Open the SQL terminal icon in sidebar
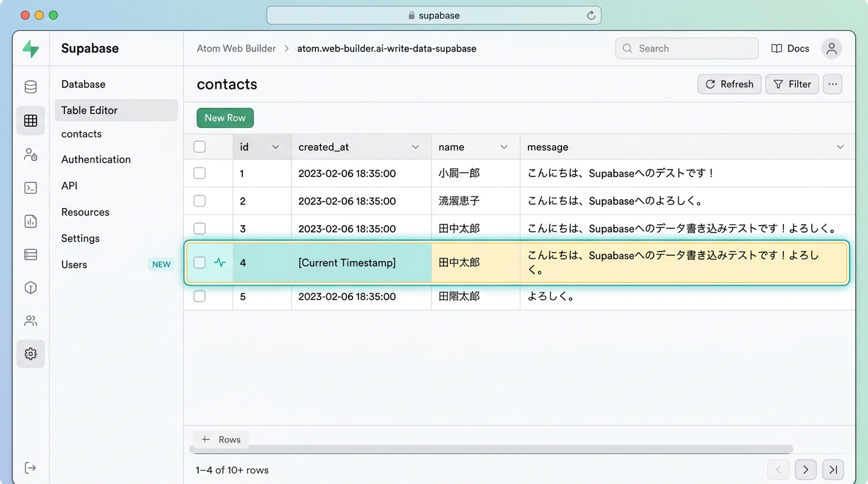Viewport: 868px width, 484px height. (30, 188)
